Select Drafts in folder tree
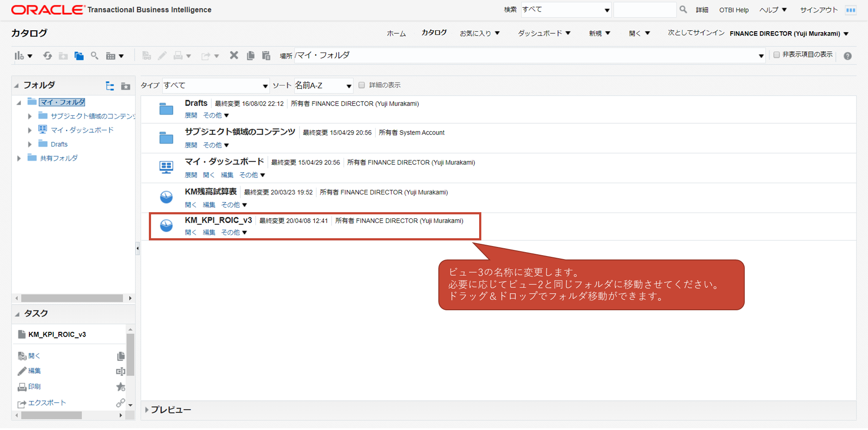 (59, 144)
